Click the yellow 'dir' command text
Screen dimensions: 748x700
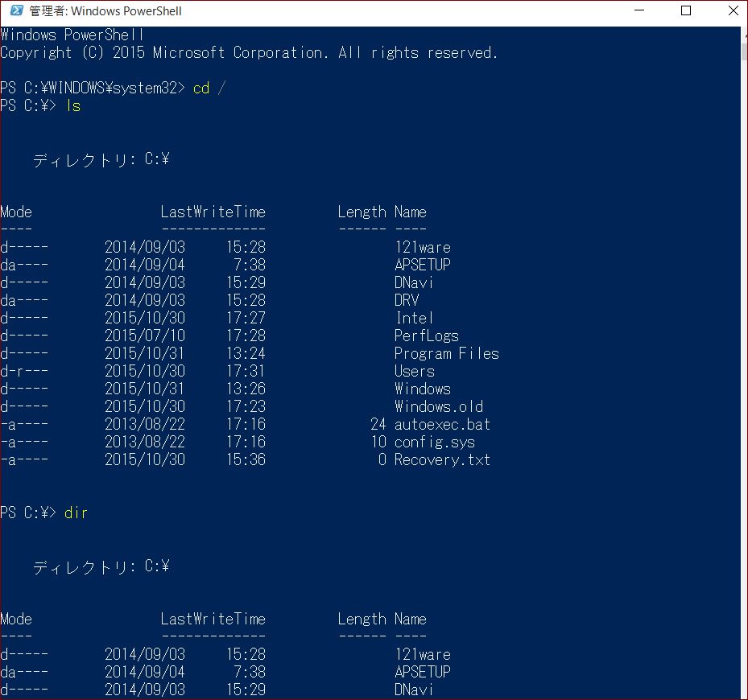click(76, 513)
